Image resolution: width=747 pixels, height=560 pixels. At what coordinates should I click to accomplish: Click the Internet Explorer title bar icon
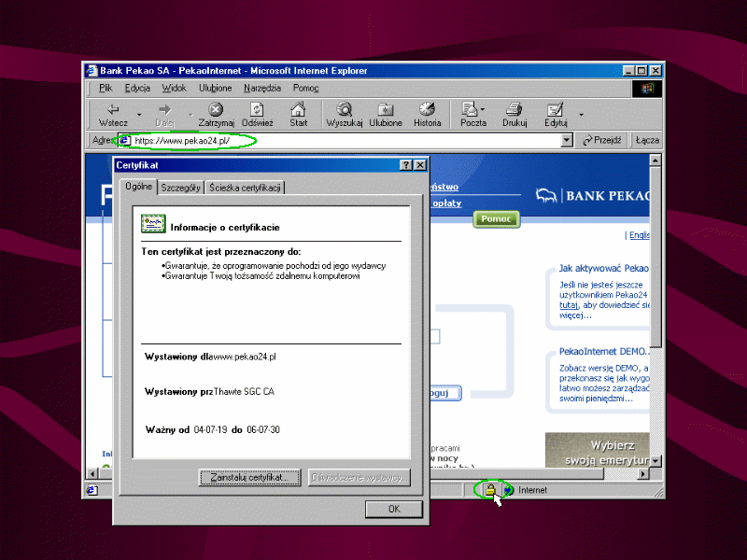click(x=92, y=71)
